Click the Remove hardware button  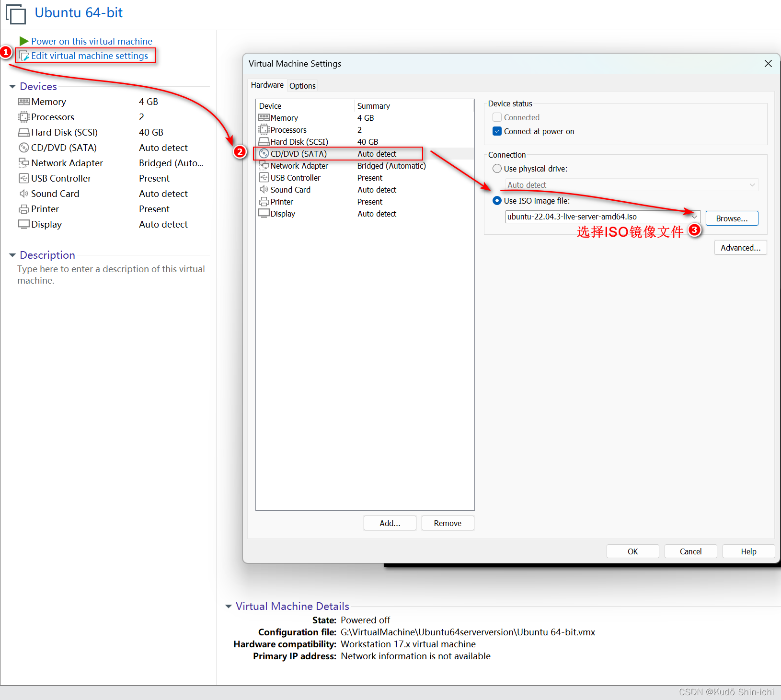coord(448,523)
